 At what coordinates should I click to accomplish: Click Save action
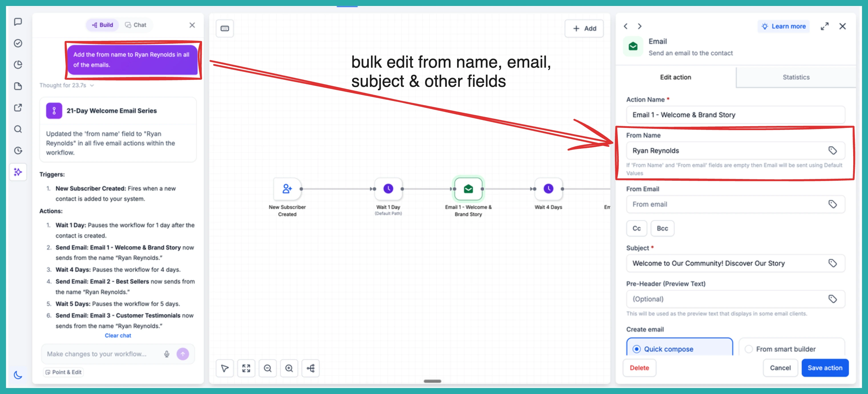click(x=825, y=368)
